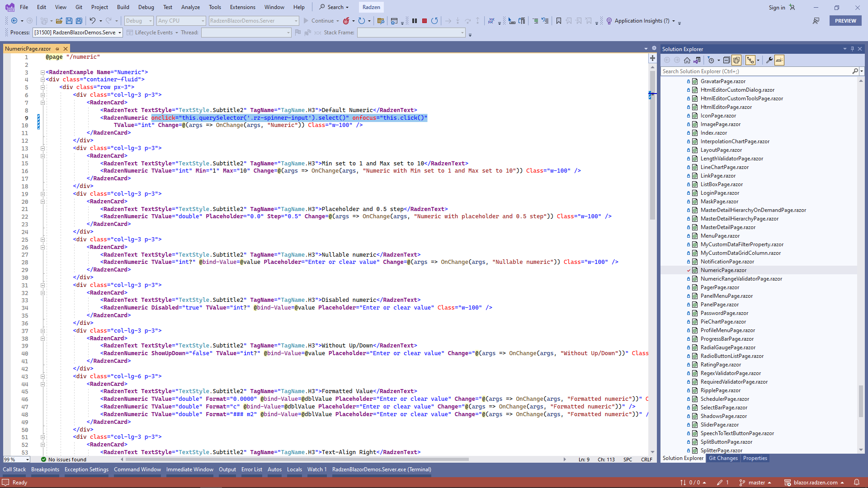Collapse the RadzenExample tag on line 3

[42, 72]
